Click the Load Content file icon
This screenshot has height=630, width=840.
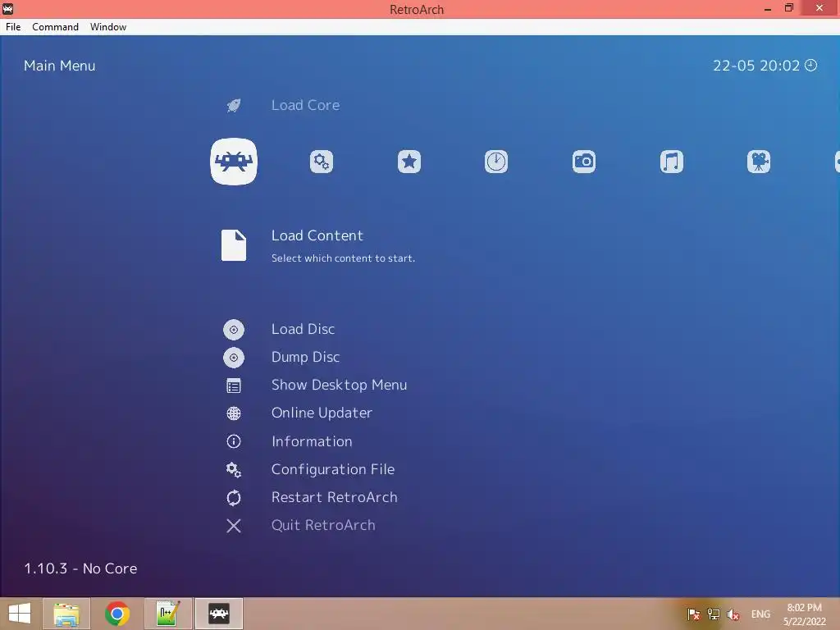point(234,245)
